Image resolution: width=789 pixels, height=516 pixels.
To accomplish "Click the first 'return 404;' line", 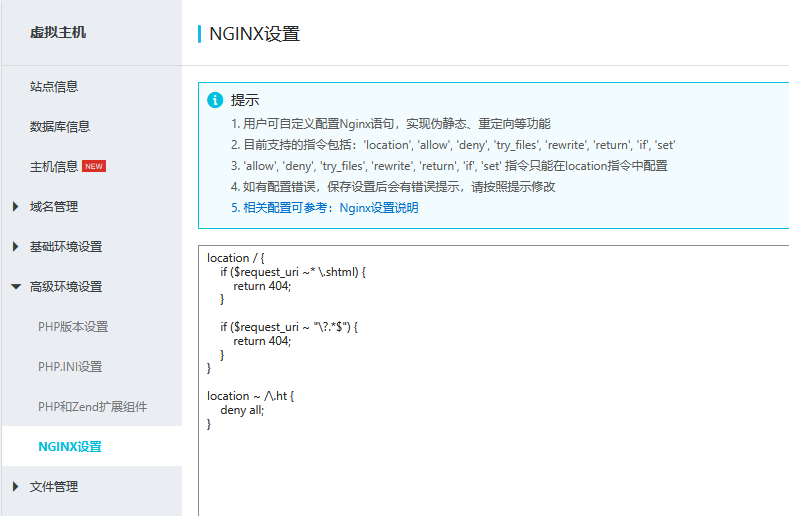I will pyautogui.click(x=262, y=286).
